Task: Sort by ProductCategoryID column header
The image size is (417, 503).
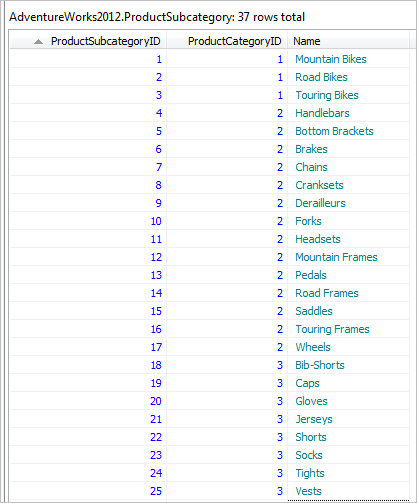Action: pyautogui.click(x=227, y=41)
